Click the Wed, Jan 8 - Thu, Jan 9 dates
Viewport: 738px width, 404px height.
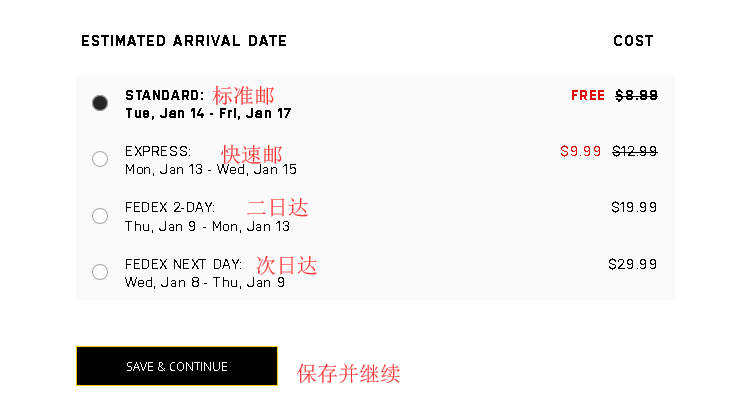(x=204, y=283)
